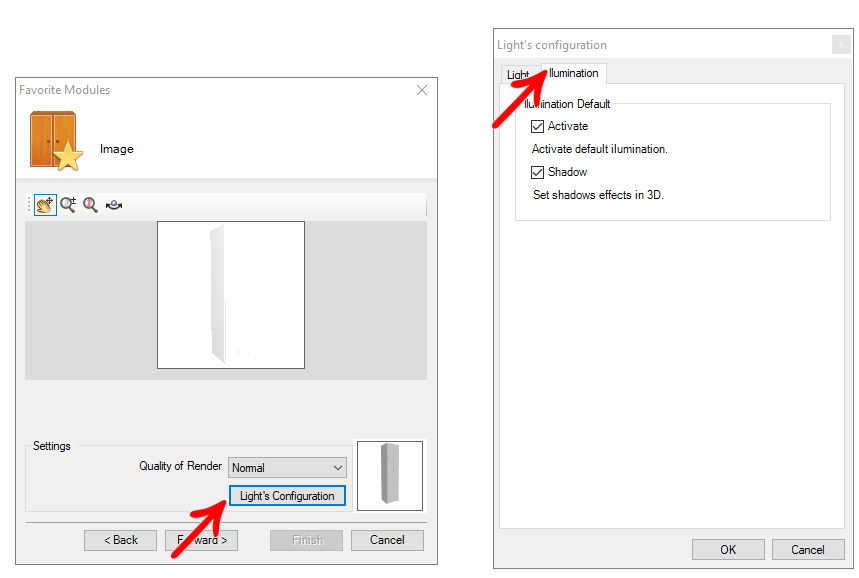Image resolution: width=859 pixels, height=578 pixels.
Task: Click the zoom in magnifier tool
Action: pos(68,205)
